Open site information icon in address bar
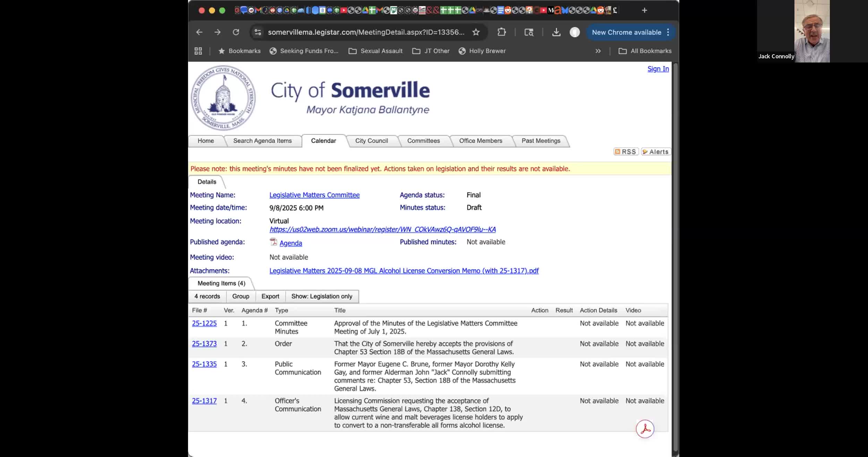The image size is (868, 457). click(x=258, y=32)
